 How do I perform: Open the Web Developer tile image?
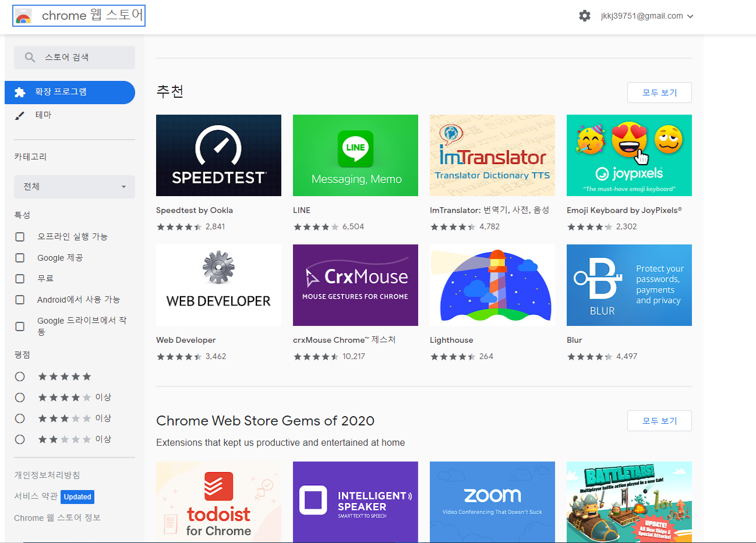click(218, 285)
